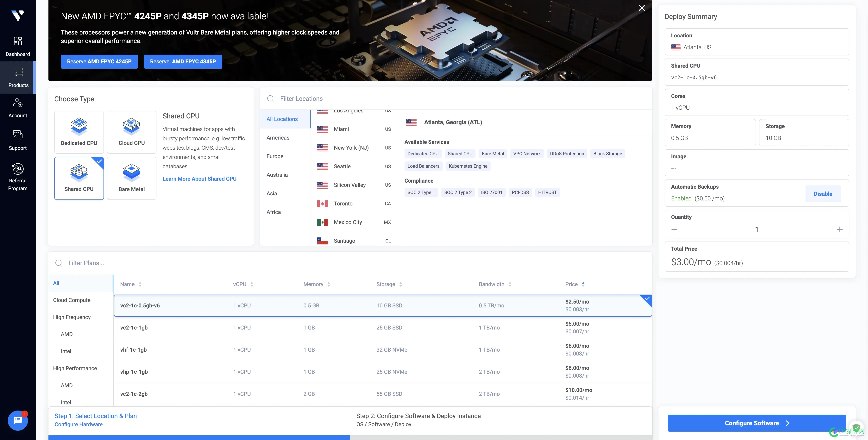The width and height of the screenshot is (868, 440).
Task: Decrease quantity with the minus icon
Action: 674,229
